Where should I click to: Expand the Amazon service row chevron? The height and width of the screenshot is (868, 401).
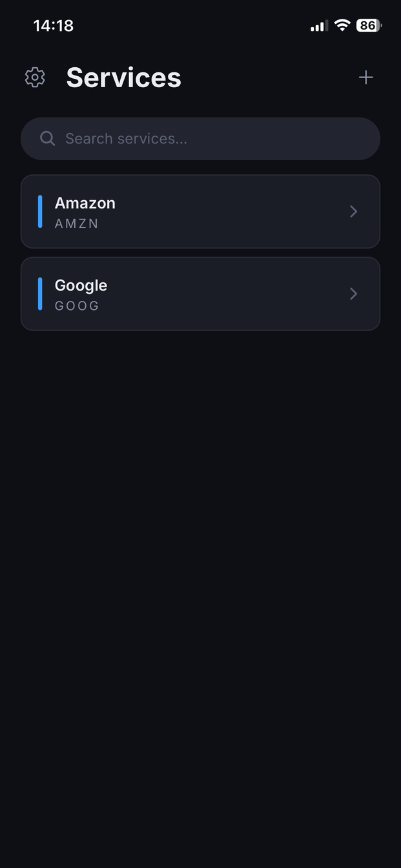pos(353,211)
